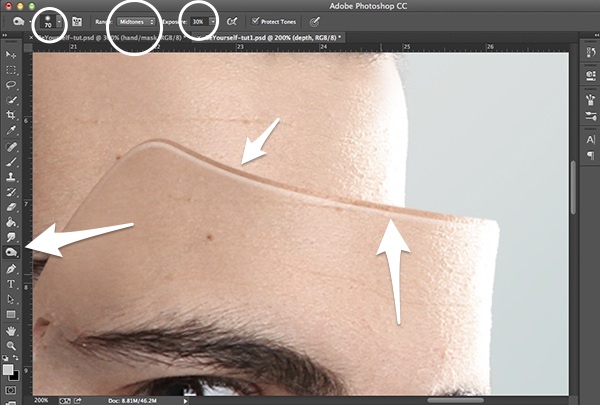This screenshot has height=405, width=600.
Task: Select the Type tool
Action: pos(11,284)
